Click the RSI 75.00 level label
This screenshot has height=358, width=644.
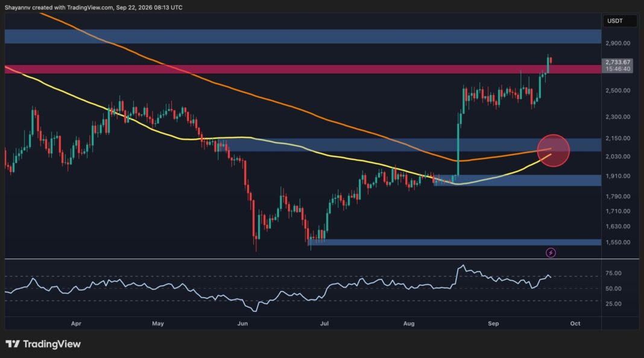[x=613, y=273]
